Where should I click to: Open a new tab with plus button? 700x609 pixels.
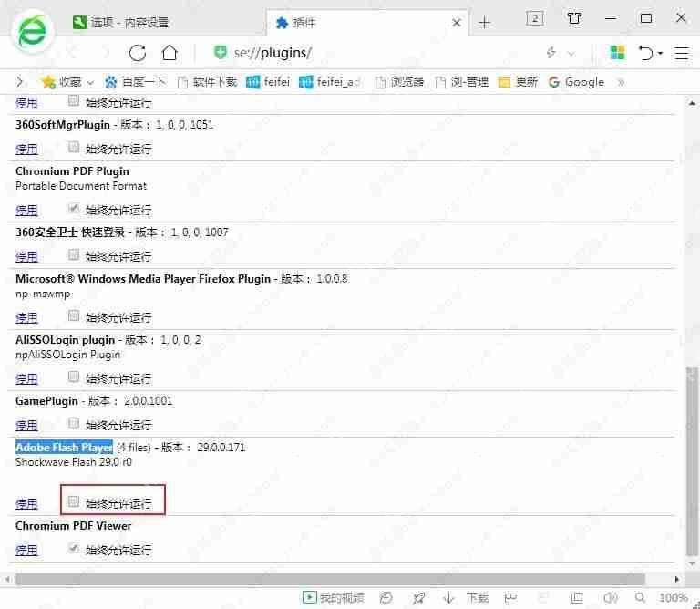click(484, 22)
